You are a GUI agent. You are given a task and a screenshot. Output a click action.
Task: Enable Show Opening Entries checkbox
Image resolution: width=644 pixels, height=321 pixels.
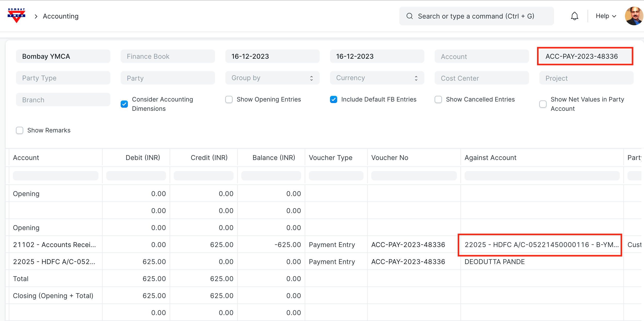click(x=229, y=99)
